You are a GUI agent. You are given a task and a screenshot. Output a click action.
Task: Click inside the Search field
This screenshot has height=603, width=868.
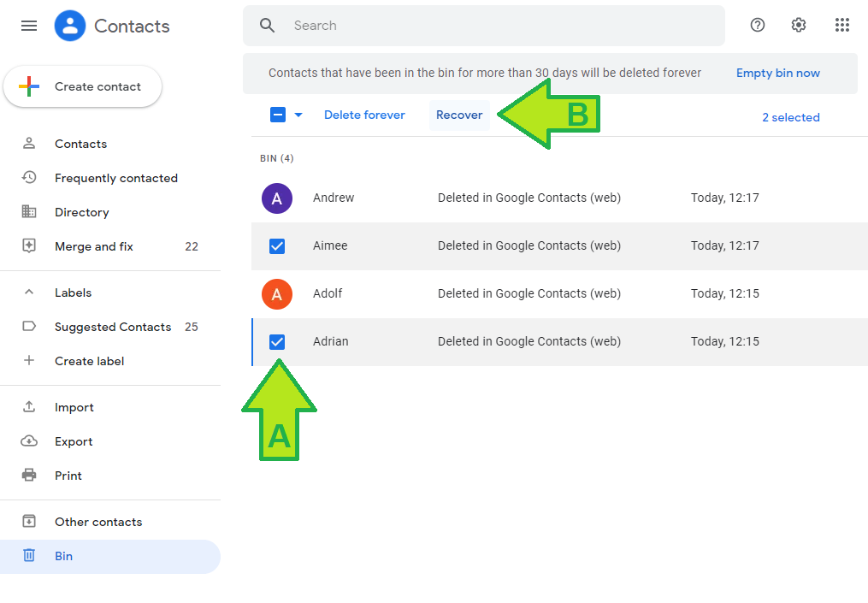point(428,25)
